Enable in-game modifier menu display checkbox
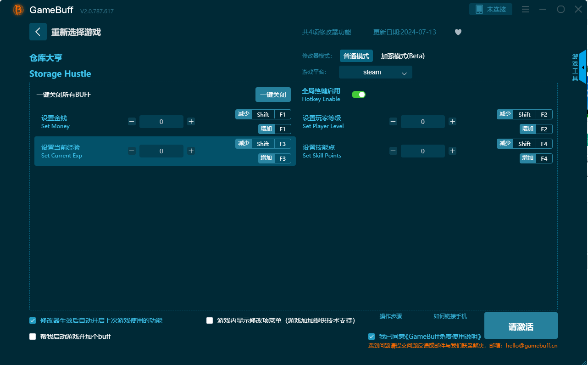Viewport: 588px width, 365px height. point(210,320)
